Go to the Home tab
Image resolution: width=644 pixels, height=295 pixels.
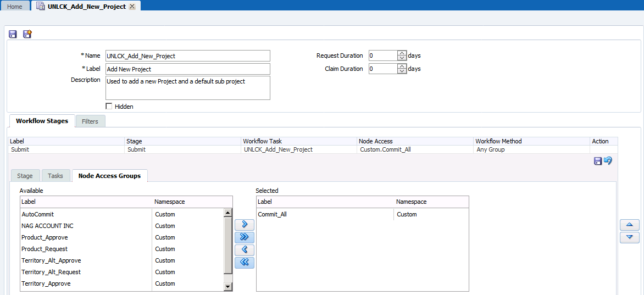pyautogui.click(x=15, y=7)
